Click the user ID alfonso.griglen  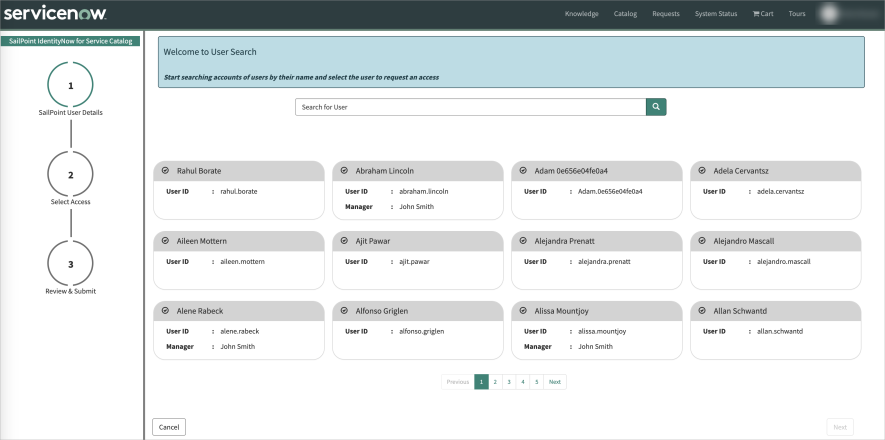pos(422,331)
